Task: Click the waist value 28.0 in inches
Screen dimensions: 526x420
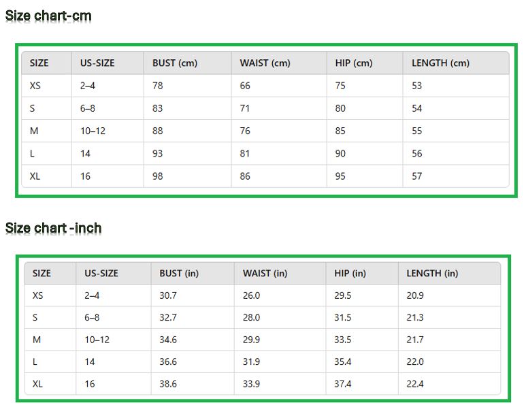Action: [251, 318]
